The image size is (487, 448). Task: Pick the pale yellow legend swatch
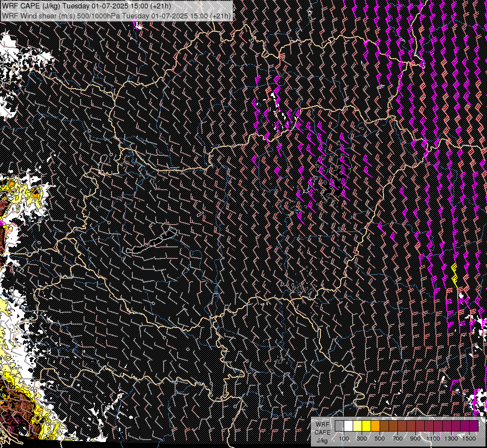point(358,426)
